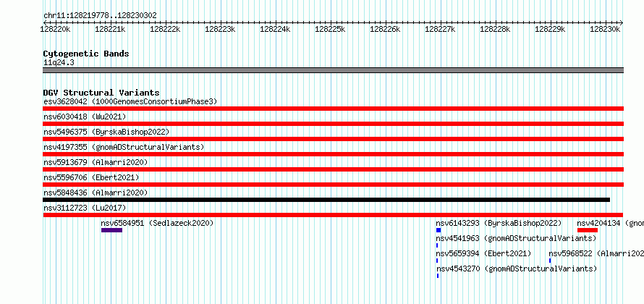The height and width of the screenshot is (304, 644).
Task: Click ruler position 128226k
Action: tap(385, 29)
